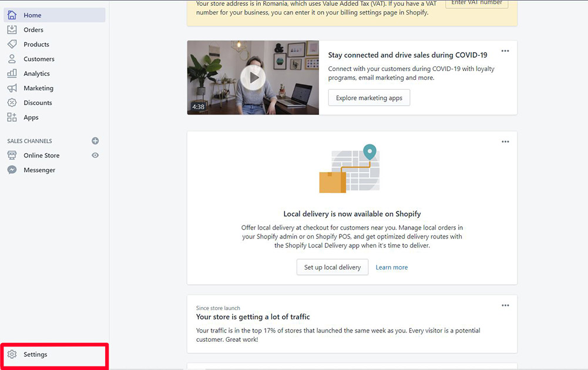Click the Home house icon
Image resolution: width=588 pixels, height=370 pixels.
[12, 15]
